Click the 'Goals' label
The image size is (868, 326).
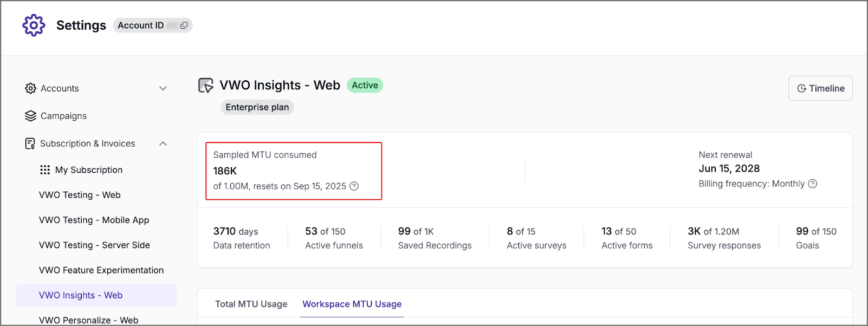point(807,245)
